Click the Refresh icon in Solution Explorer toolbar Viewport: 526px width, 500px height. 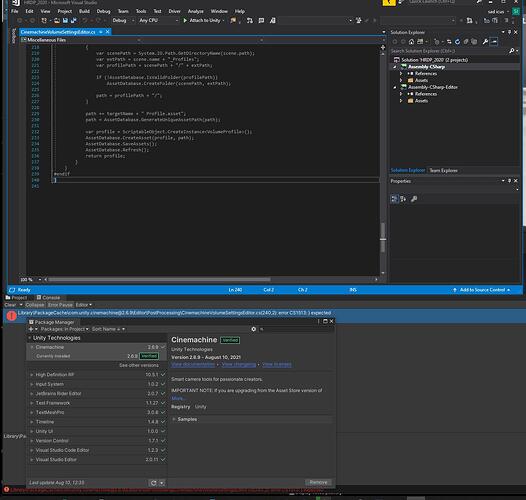click(x=457, y=42)
